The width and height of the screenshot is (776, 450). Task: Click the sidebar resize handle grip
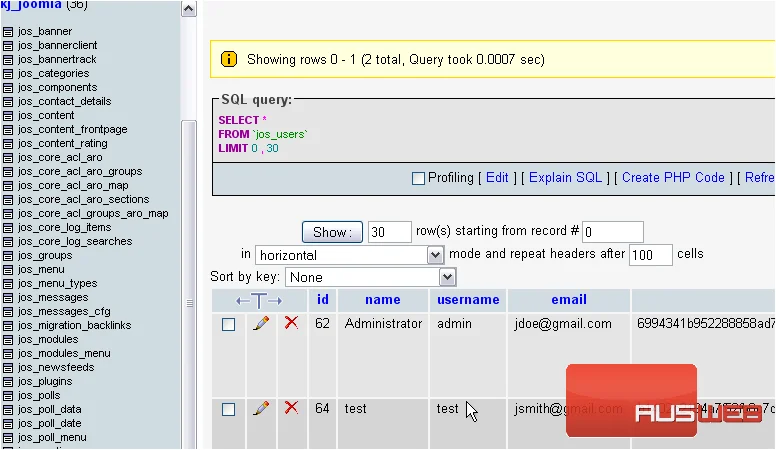[x=190, y=303]
